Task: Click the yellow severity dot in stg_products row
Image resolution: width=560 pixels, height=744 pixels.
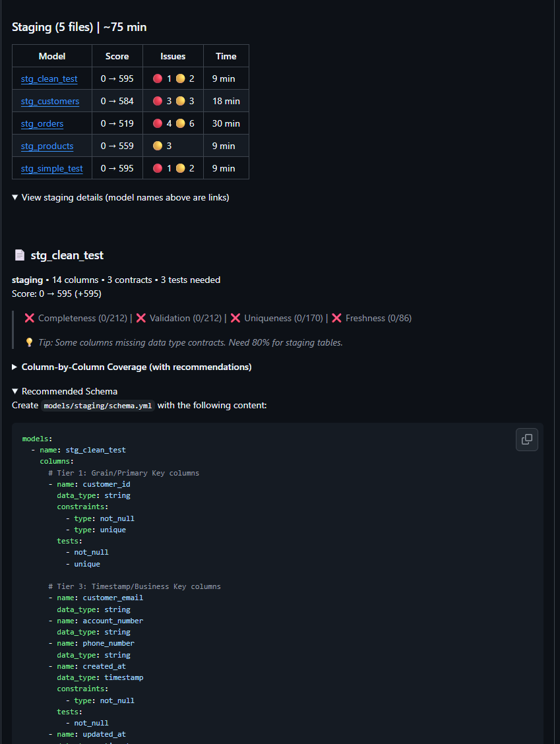Action: click(158, 145)
